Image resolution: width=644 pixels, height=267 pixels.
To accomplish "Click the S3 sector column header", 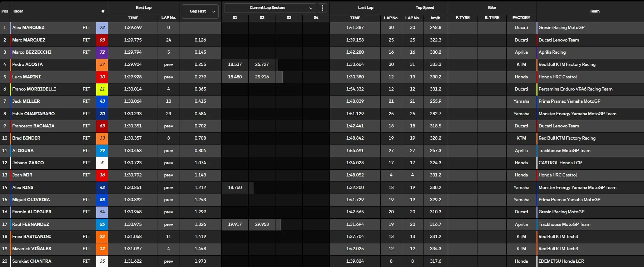I will (289, 18).
